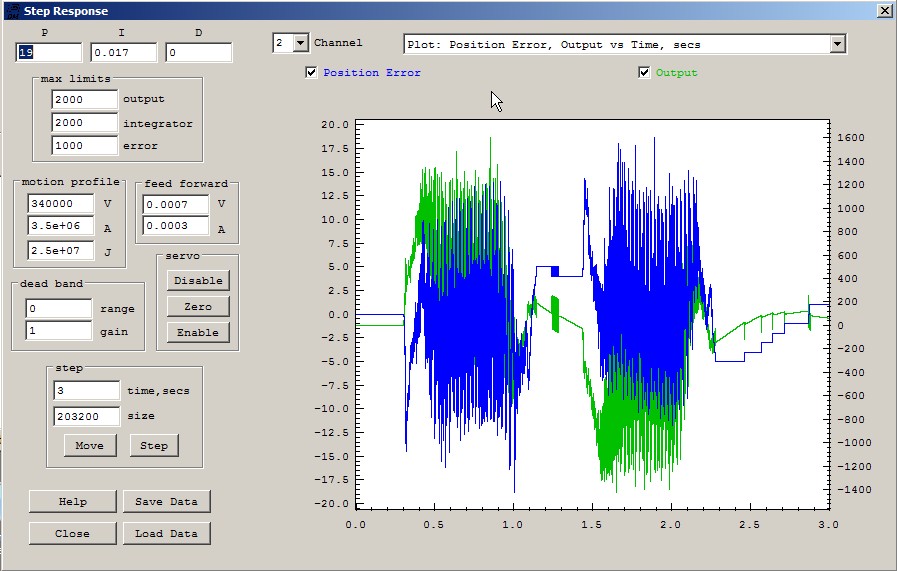Click the step size input field
Viewport: 897px width, 571px height.
tap(86, 416)
